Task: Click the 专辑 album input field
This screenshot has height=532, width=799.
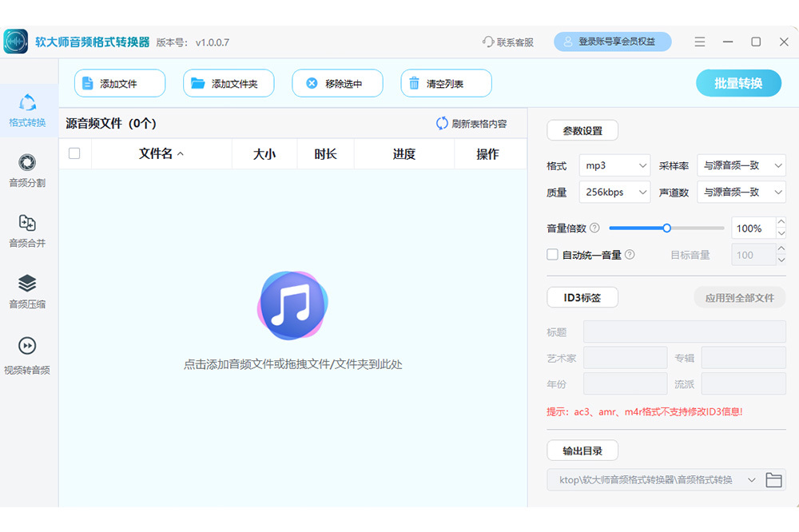Action: [x=743, y=358]
